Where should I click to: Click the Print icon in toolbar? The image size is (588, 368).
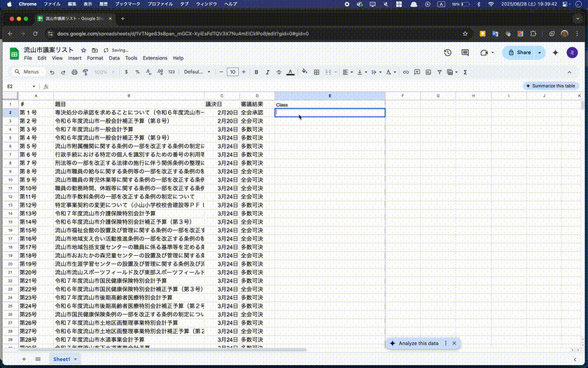point(73,71)
